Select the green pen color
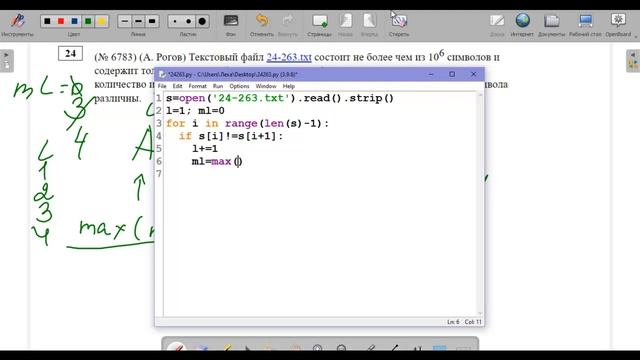 (x=88, y=21)
